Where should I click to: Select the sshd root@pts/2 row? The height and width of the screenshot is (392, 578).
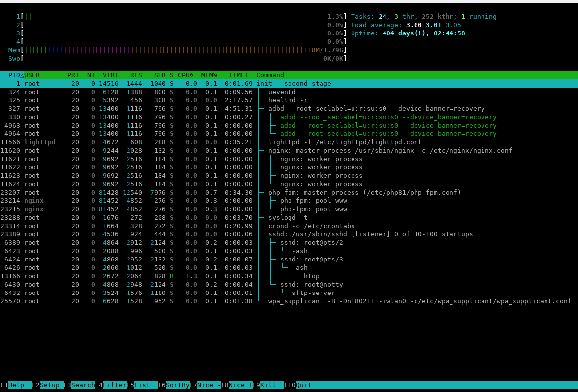(x=289, y=243)
